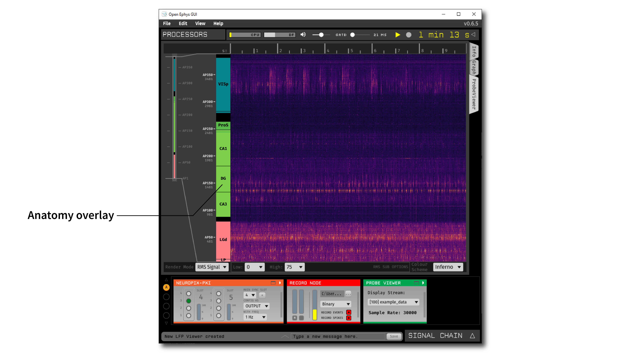This screenshot has height=358, width=644.
Task: Select slot 4 port 3 radio button
Action: (x=188, y=301)
